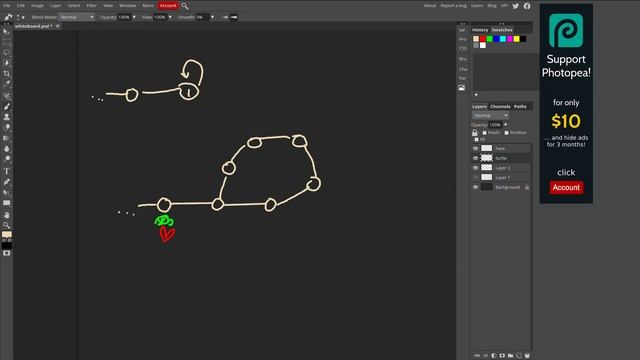Select the Rectangle shape tool
This screenshot has height=360, width=640.
[7, 203]
